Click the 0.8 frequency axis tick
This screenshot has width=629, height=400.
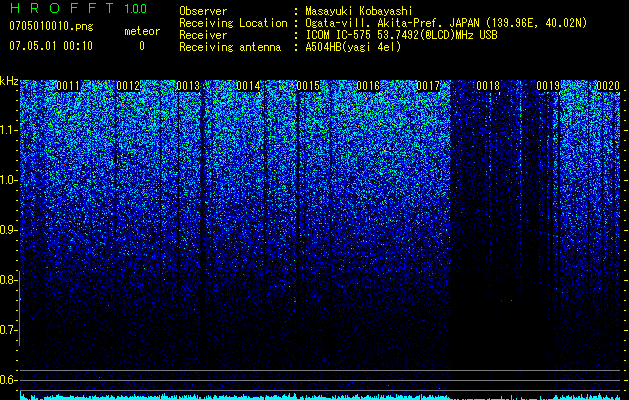8,280
